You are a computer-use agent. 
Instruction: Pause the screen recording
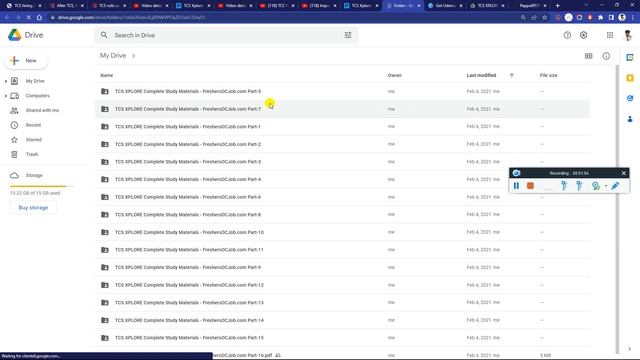coord(516,186)
